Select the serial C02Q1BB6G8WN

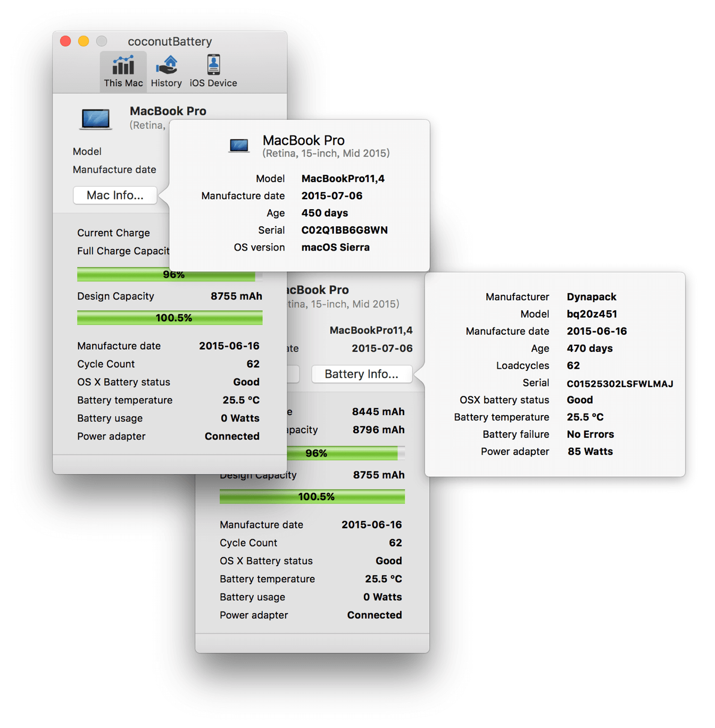pyautogui.click(x=344, y=230)
